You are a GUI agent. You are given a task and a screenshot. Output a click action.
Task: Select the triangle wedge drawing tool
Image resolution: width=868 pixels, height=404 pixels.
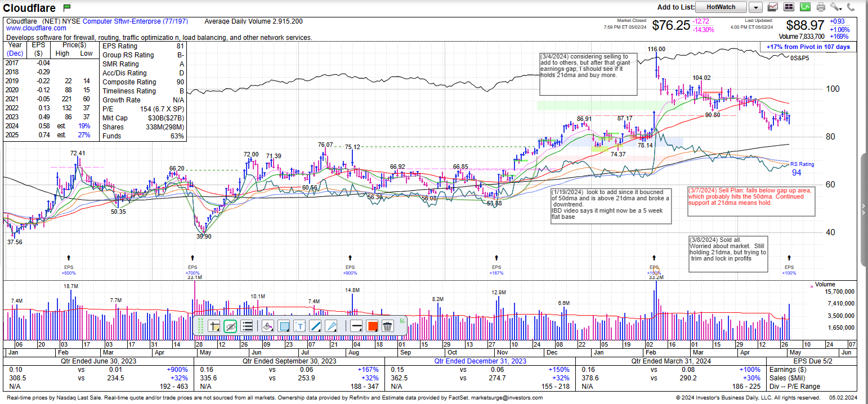[332, 326]
